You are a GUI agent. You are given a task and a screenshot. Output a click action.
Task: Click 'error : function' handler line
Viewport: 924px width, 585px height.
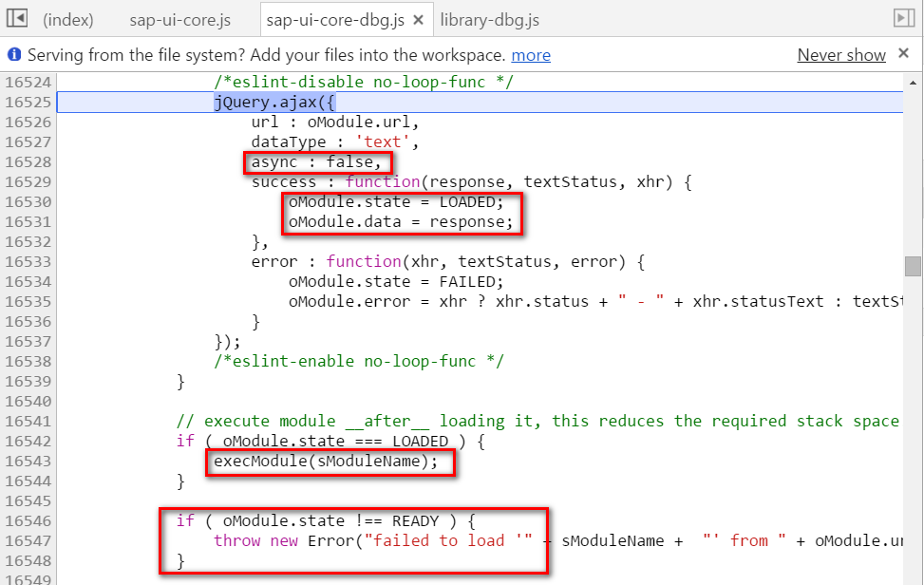coord(448,261)
